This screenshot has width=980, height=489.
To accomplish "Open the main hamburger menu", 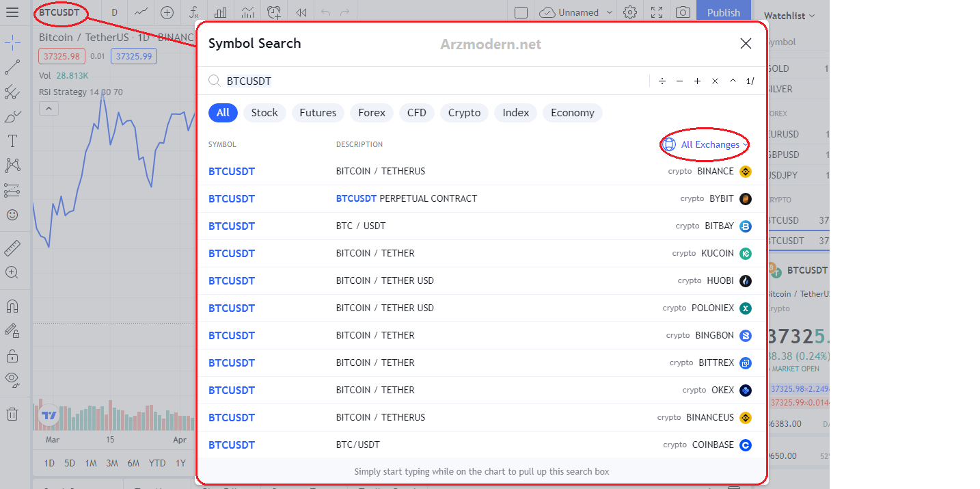I will (12, 12).
